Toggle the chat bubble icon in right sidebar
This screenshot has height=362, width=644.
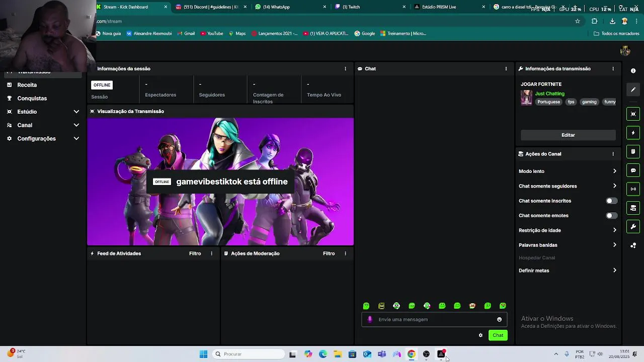click(633, 170)
